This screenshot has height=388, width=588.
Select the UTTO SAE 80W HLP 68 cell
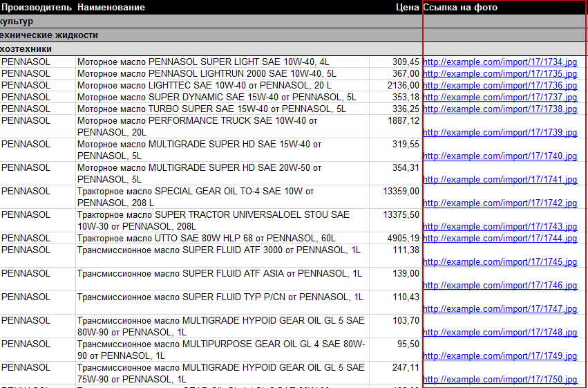click(x=207, y=239)
